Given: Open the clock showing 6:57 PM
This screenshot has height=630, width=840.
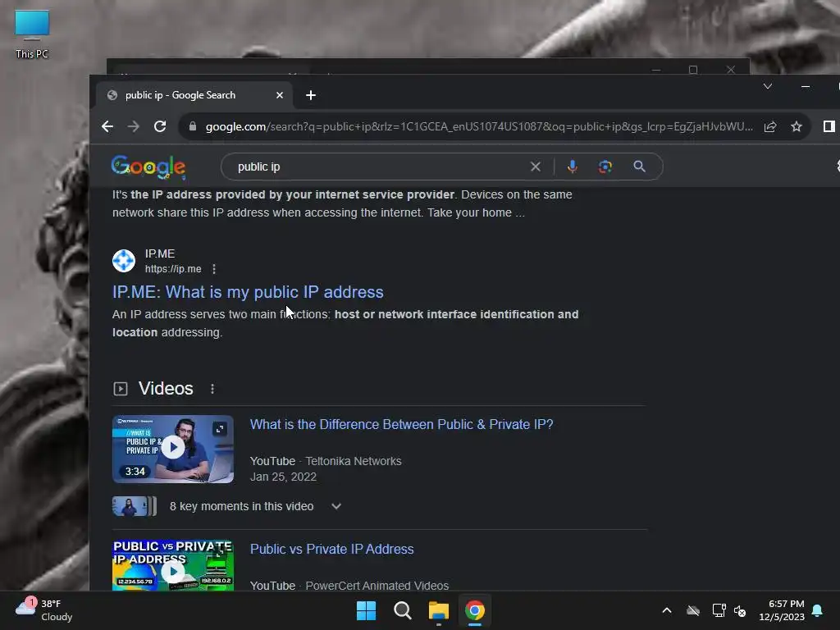Looking at the screenshot, I should (x=782, y=610).
